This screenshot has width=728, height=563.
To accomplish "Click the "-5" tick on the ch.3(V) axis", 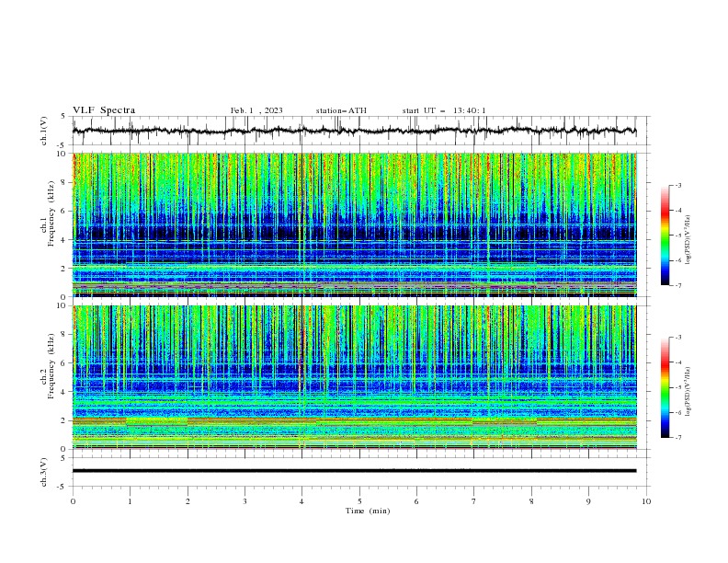I will [x=63, y=487].
